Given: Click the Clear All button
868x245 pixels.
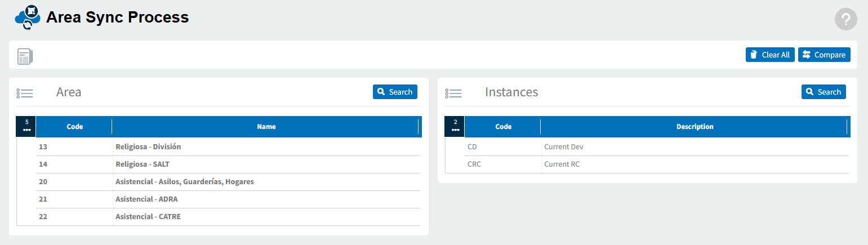Looking at the screenshot, I should [770, 55].
